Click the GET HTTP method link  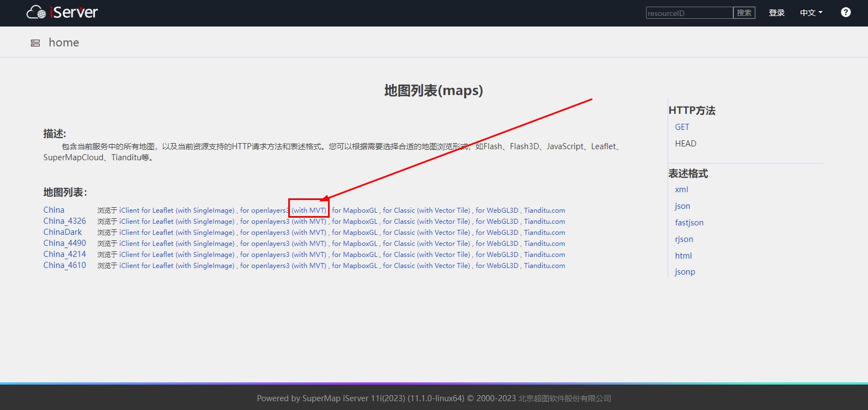click(682, 127)
